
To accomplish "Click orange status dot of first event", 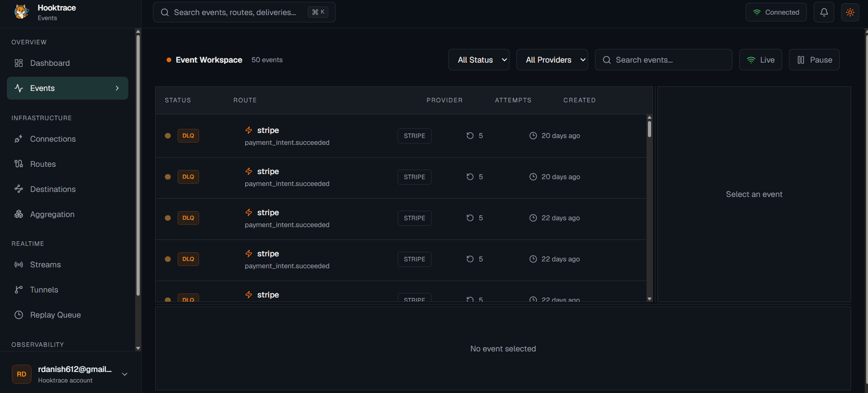I will (168, 136).
